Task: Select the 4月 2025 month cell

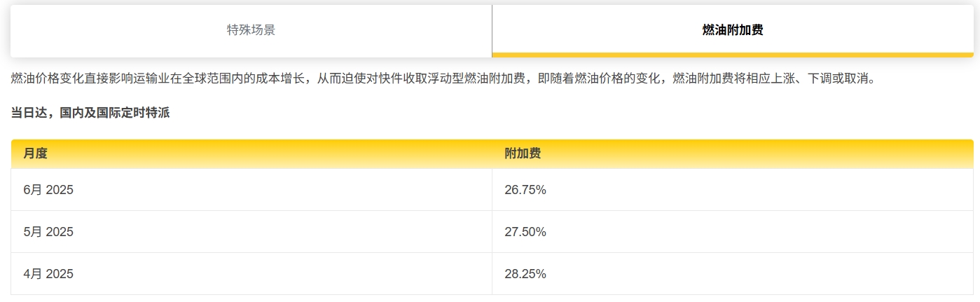Action: (251, 274)
